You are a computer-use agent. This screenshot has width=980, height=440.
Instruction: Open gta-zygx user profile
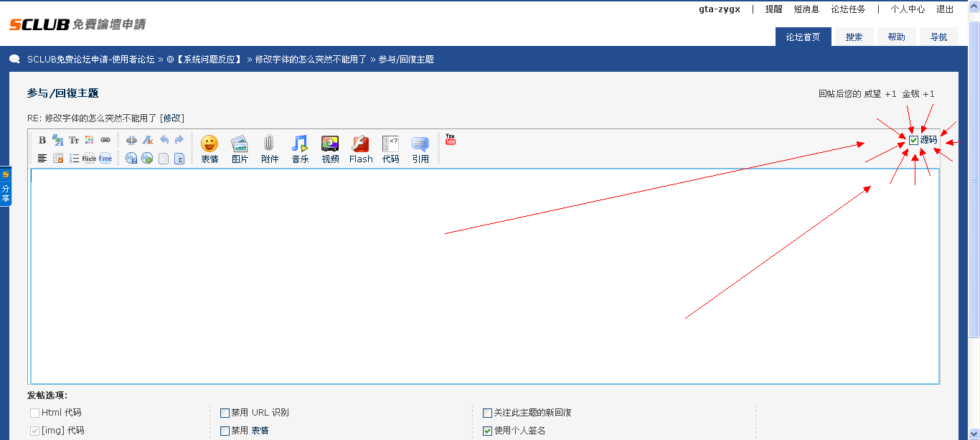point(720,9)
